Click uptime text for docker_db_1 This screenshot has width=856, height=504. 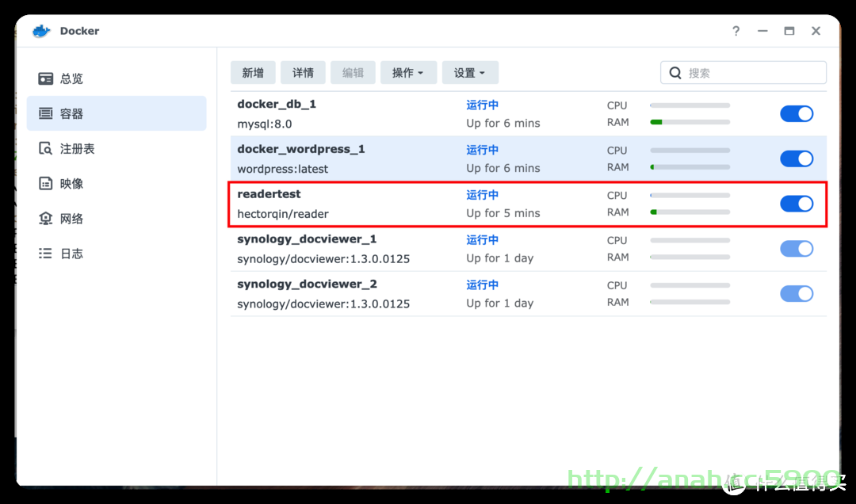click(x=503, y=124)
